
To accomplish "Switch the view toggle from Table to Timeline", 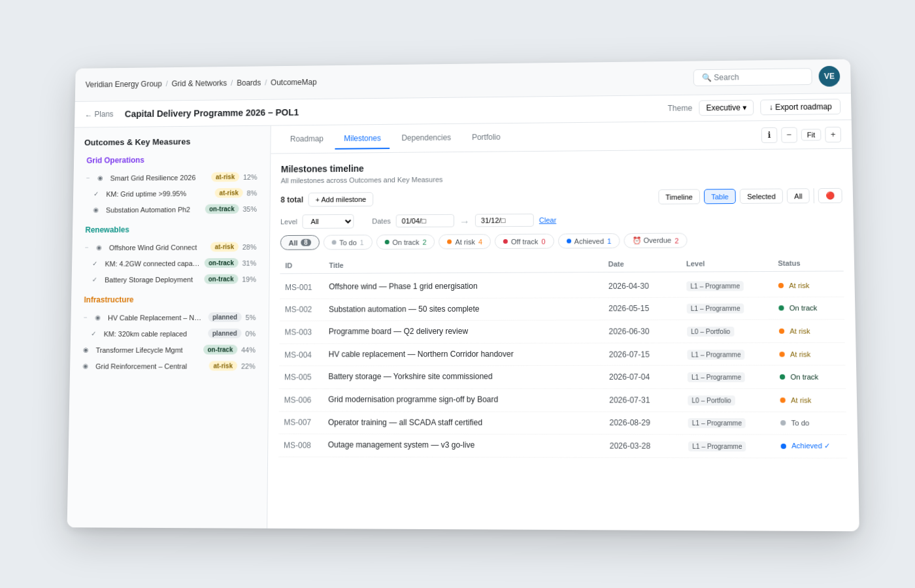I will click(x=678, y=196).
